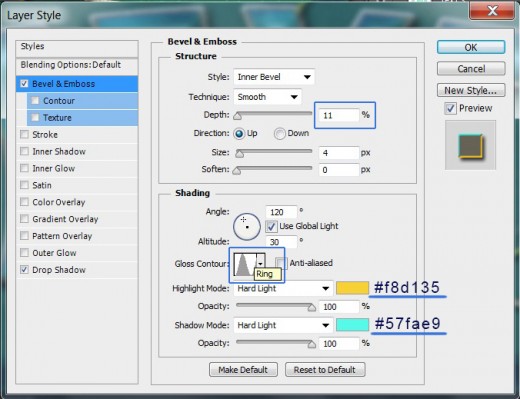Open the Inner Shadow settings label
The image size is (520, 399).
click(59, 152)
